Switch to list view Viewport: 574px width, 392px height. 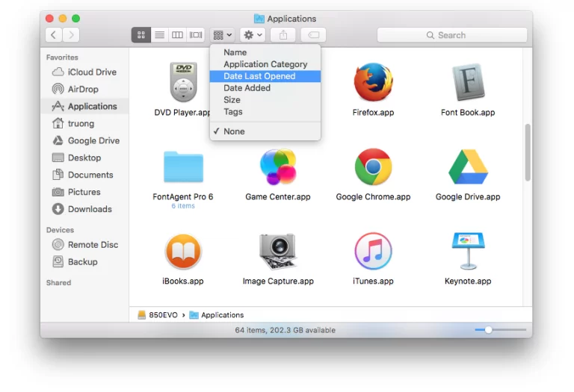[x=160, y=35]
